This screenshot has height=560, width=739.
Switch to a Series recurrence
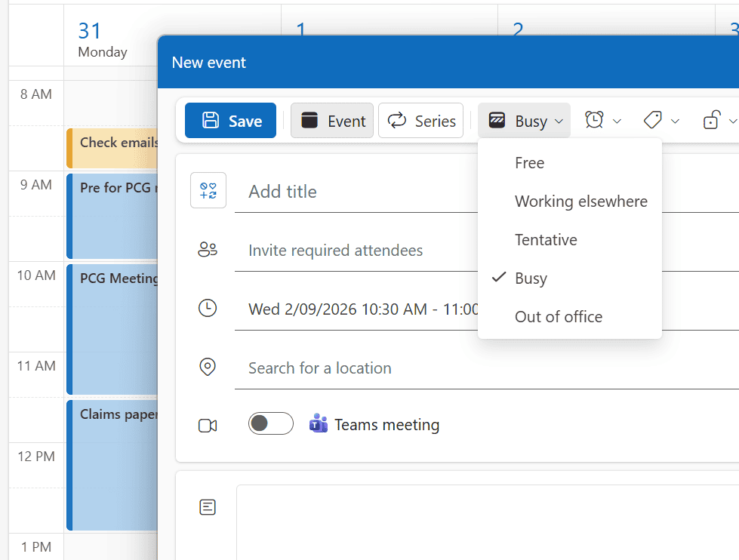coord(421,121)
